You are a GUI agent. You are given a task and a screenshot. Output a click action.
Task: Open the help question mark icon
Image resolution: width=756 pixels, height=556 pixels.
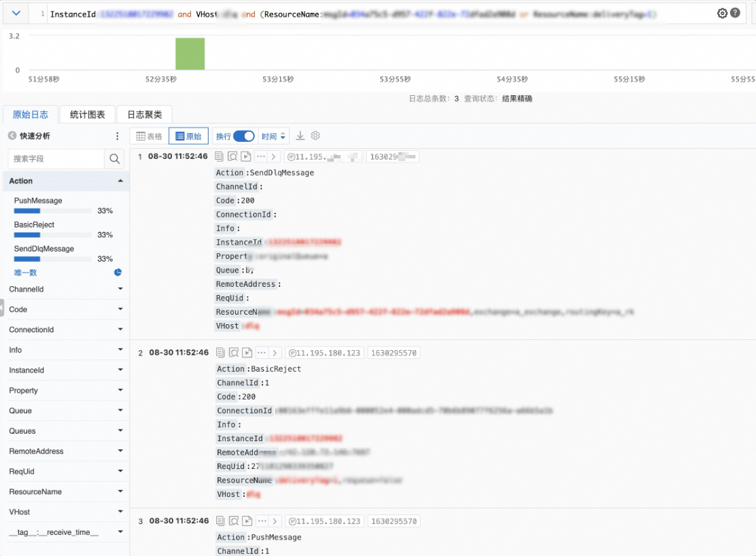click(x=735, y=13)
